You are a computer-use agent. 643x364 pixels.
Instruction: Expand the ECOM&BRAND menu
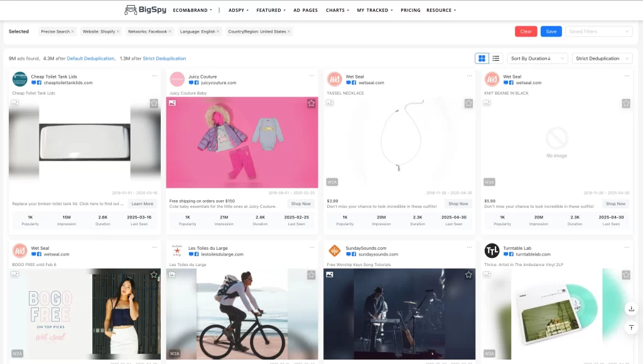point(192,10)
